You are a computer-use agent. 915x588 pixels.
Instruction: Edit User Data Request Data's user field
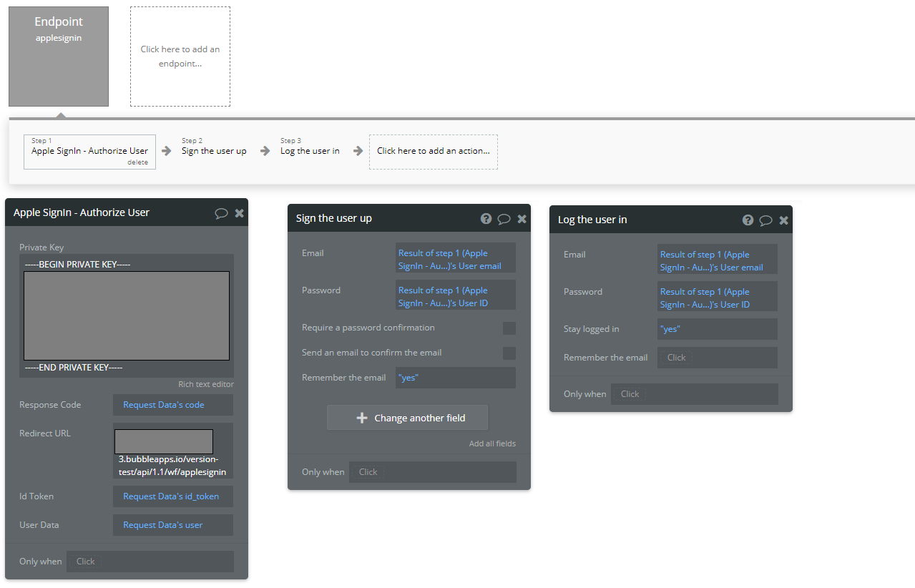(173, 525)
